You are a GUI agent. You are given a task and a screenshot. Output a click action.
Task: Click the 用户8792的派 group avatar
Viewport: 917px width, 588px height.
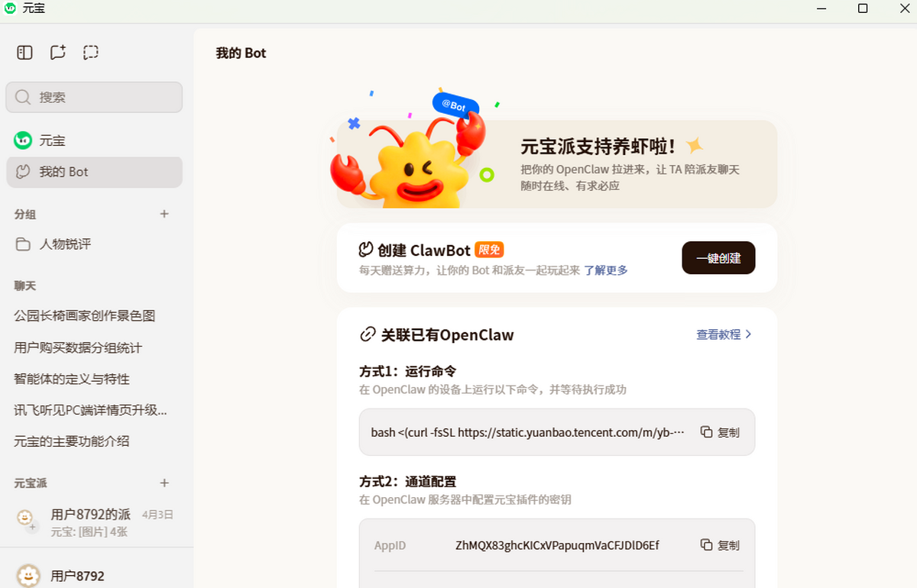coord(26,519)
